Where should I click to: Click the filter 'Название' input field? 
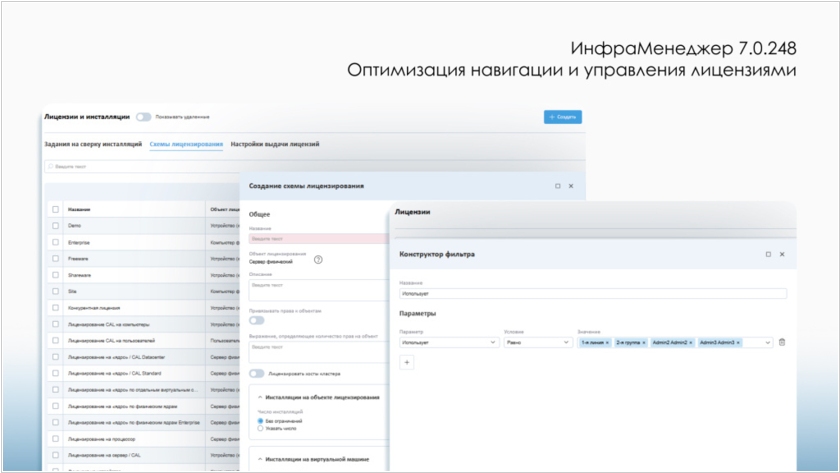pos(592,294)
